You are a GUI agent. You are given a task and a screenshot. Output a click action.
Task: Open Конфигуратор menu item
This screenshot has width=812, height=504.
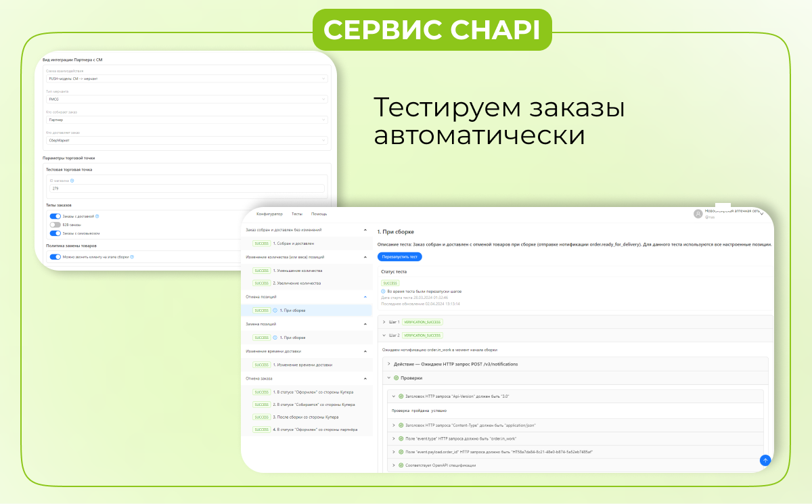tap(269, 214)
